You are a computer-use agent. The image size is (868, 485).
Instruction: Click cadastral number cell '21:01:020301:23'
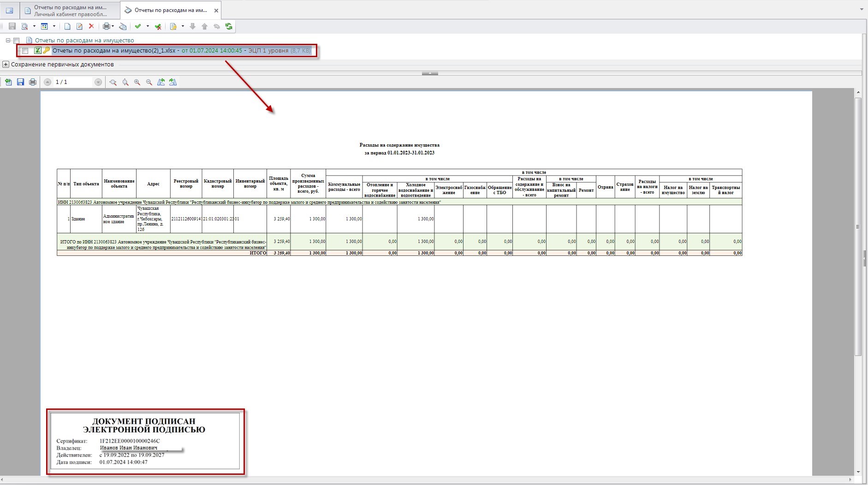218,219
